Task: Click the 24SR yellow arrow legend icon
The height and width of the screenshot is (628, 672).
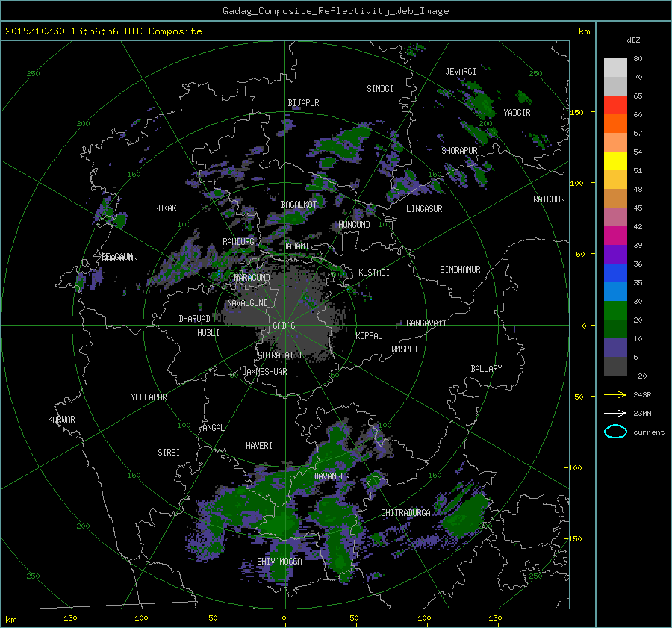Action: [x=615, y=394]
